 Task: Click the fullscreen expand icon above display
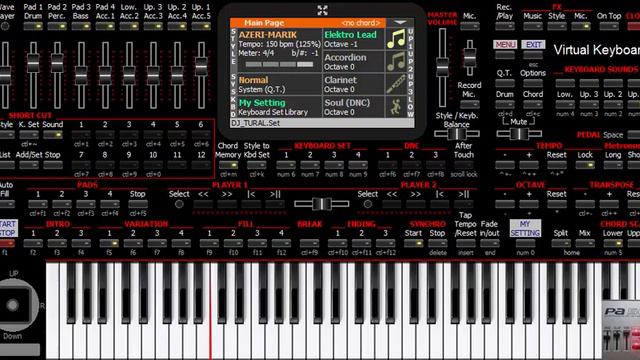322,10
